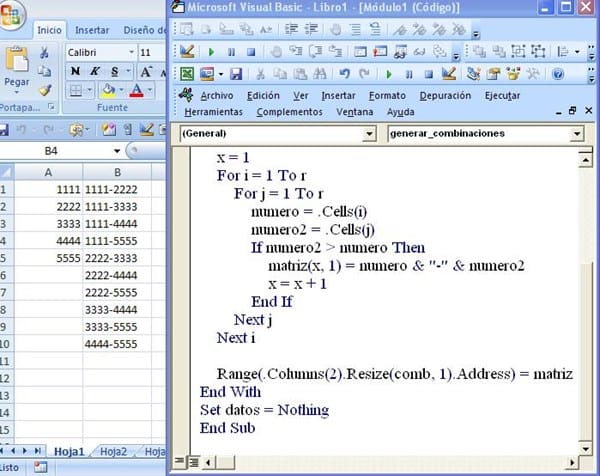Screen dimensions: 600x476
Task: Open Project Explorer icon
Action: pyautogui.click(x=473, y=73)
